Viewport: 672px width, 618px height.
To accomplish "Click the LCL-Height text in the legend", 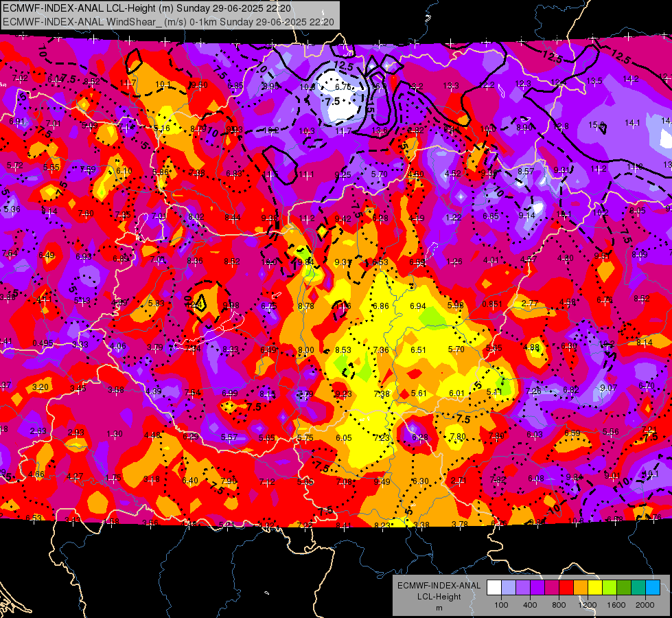I will (x=439, y=597).
